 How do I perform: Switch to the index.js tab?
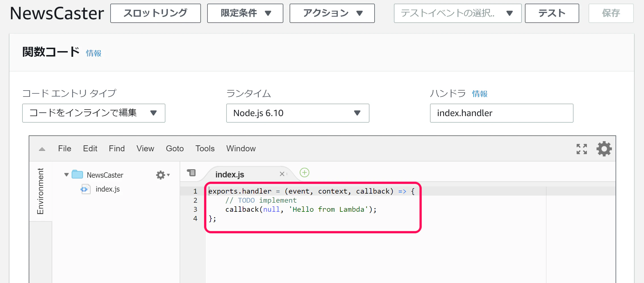(x=230, y=175)
